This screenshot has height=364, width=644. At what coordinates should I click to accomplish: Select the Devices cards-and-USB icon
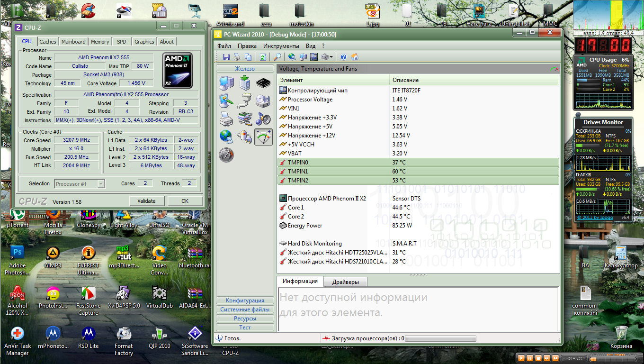pyautogui.click(x=244, y=118)
